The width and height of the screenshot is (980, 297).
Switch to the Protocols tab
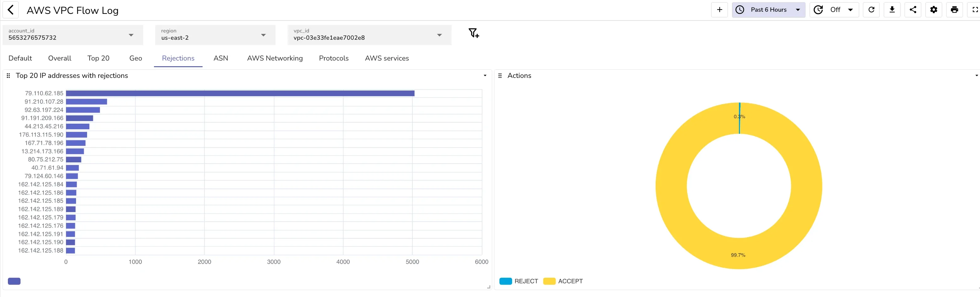(x=334, y=58)
